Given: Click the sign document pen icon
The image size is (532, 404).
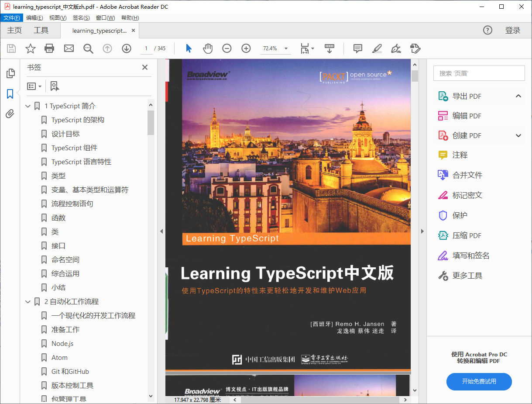Looking at the screenshot, I should [396, 48].
